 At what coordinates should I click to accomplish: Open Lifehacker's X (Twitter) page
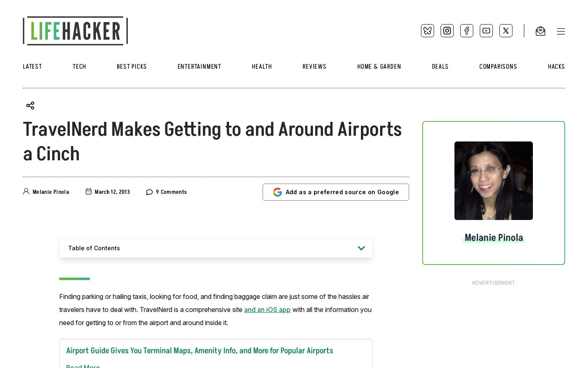point(506,31)
